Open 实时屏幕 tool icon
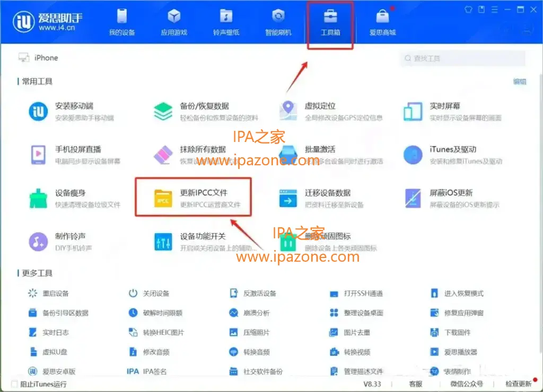The image size is (543, 392). [413, 111]
